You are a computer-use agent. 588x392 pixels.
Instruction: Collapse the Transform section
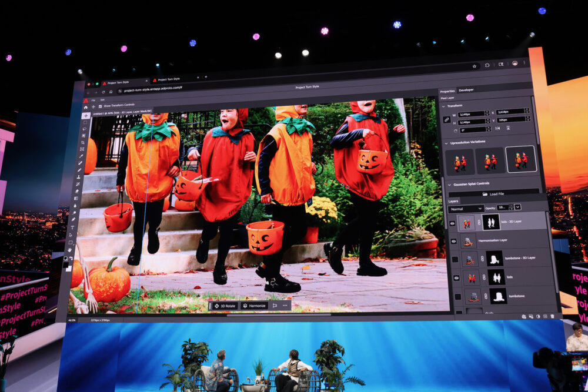click(x=444, y=106)
